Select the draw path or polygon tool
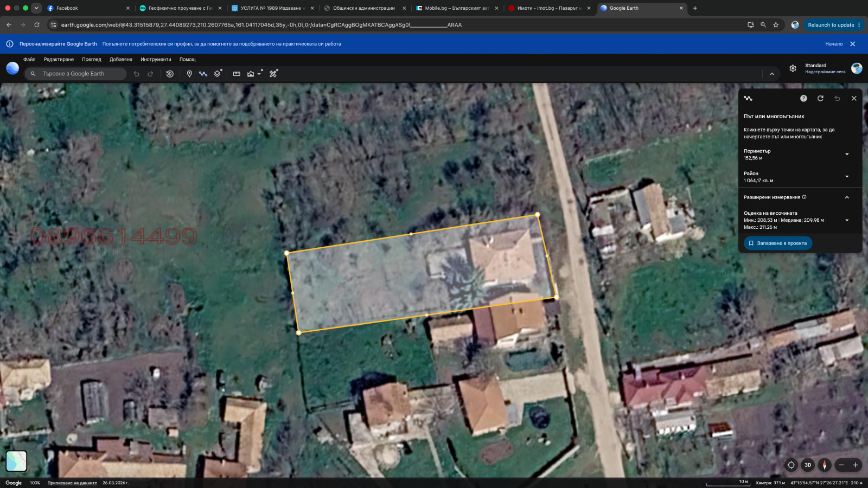Screen dimensions: 868x488 pyautogui.click(x=203, y=74)
